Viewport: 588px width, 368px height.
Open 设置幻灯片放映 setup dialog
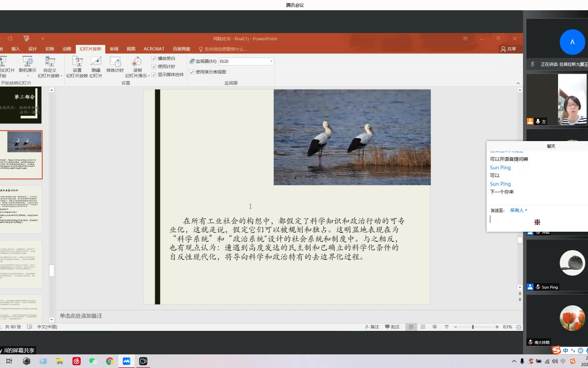click(x=77, y=67)
